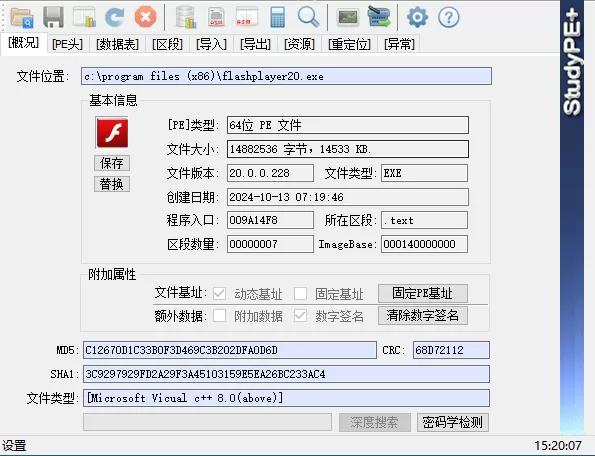The height and width of the screenshot is (456, 595).
Task: Click the [PE]类型 field showing 64位 PE 文件
Action: [348, 125]
